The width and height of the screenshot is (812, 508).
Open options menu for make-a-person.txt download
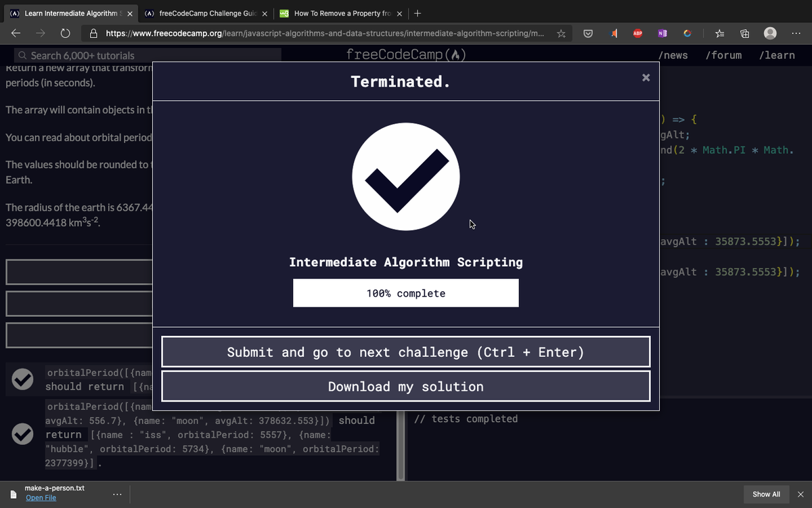(117, 494)
